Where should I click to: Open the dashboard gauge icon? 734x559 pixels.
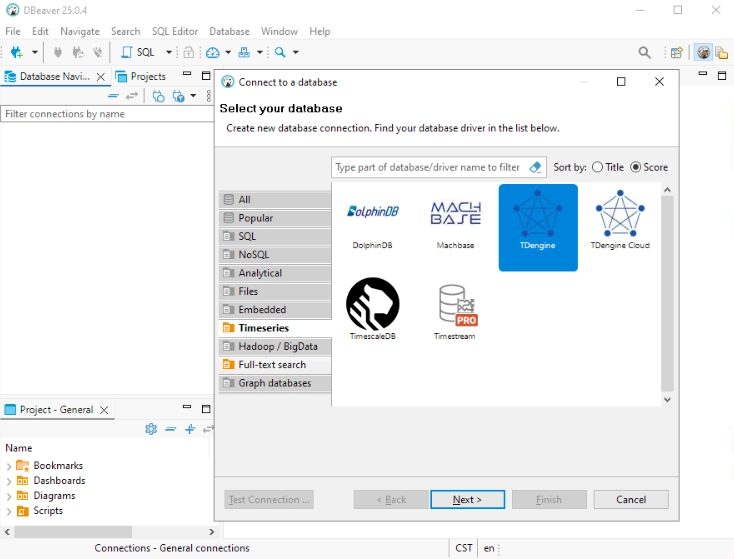pos(213,52)
